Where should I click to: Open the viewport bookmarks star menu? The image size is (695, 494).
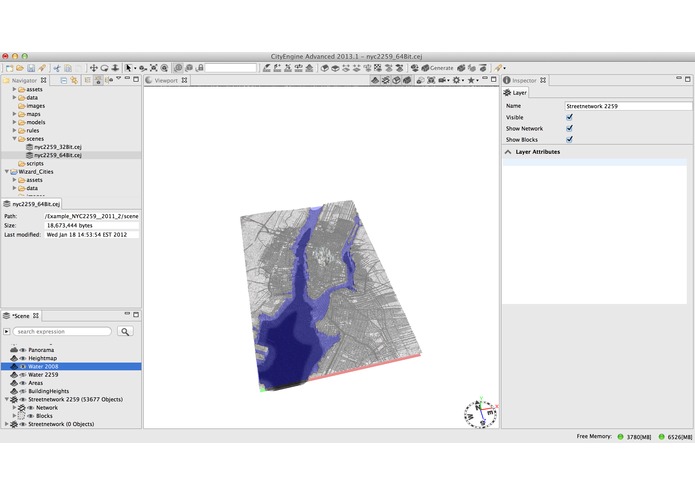tap(472, 80)
